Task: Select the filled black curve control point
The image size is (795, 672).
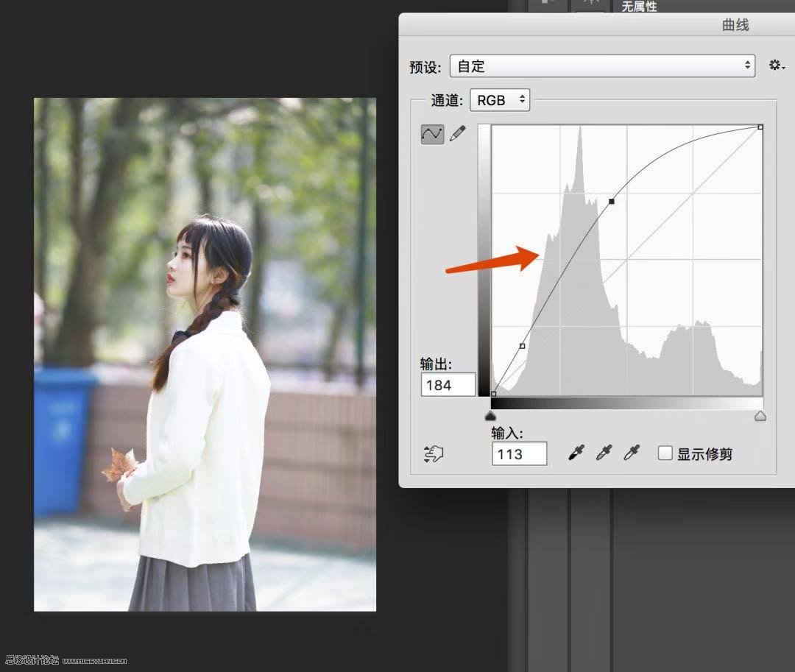Action: pos(612,201)
